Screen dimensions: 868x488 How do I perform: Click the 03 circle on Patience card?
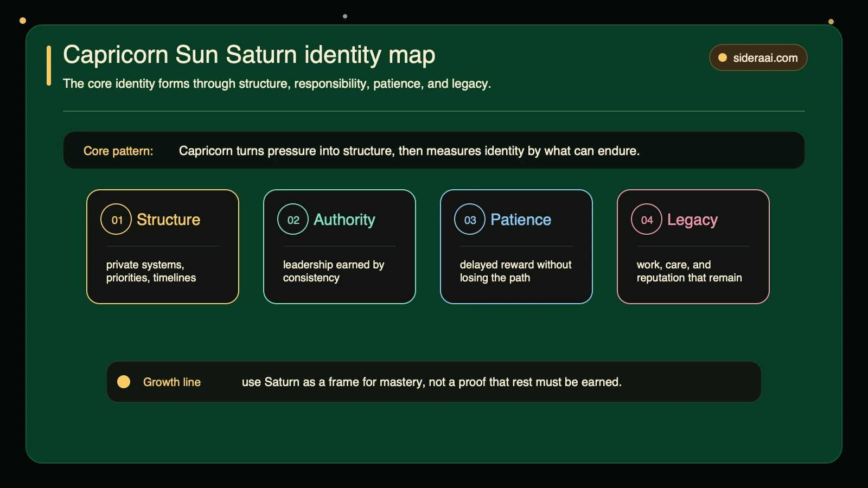point(470,219)
